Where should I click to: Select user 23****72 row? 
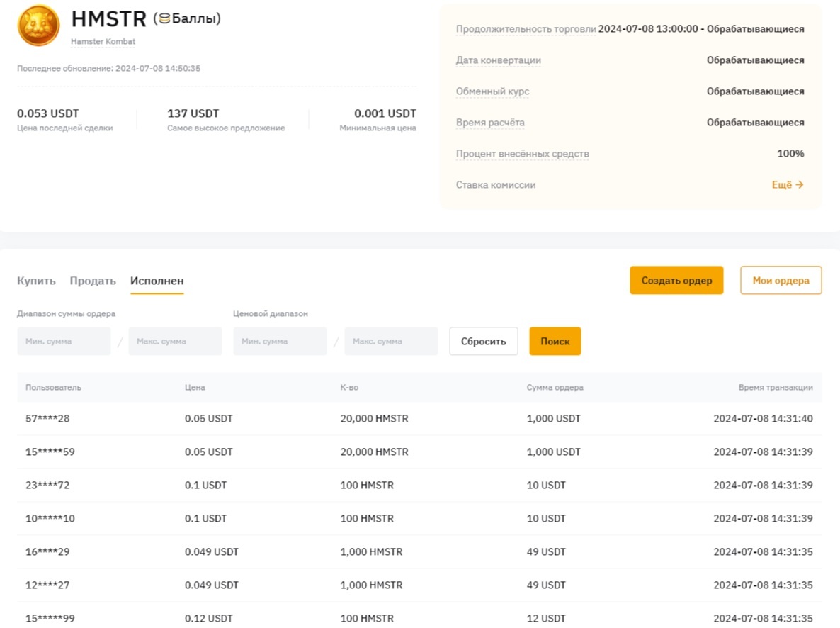(x=419, y=485)
